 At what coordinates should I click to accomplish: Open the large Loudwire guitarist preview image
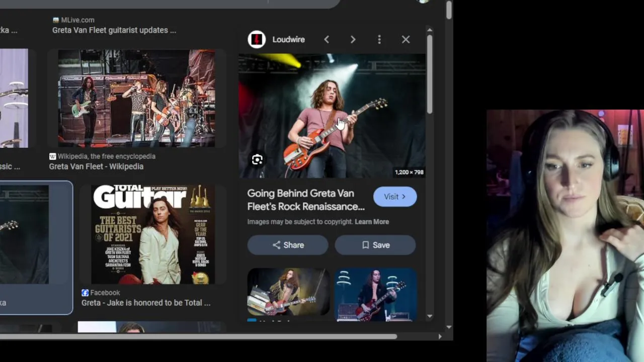tap(332, 116)
